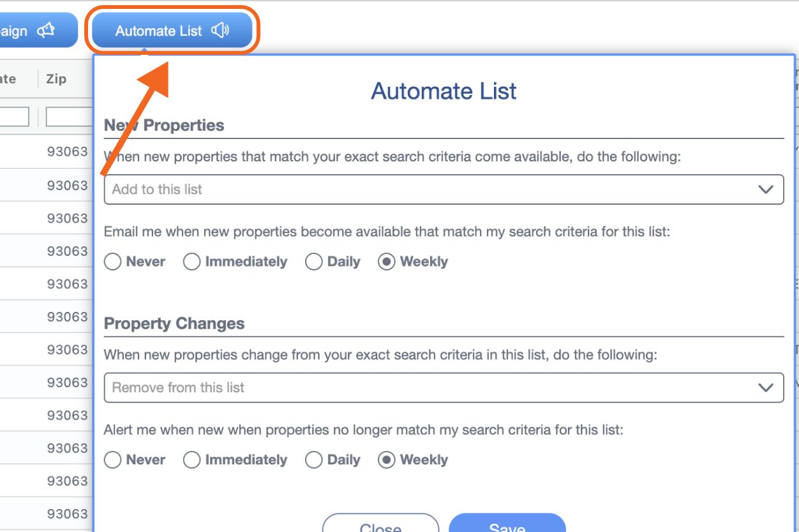Open the 'Add to this list' dropdown

pyautogui.click(x=383, y=189)
